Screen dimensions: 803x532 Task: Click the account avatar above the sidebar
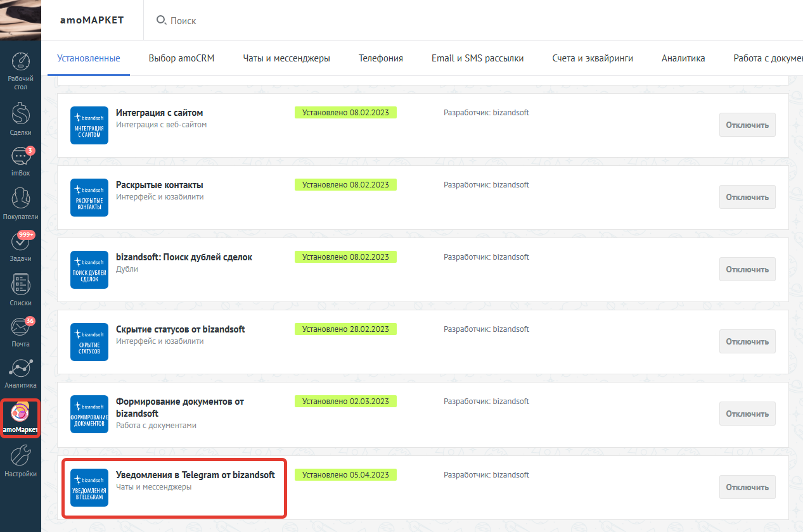[20, 20]
